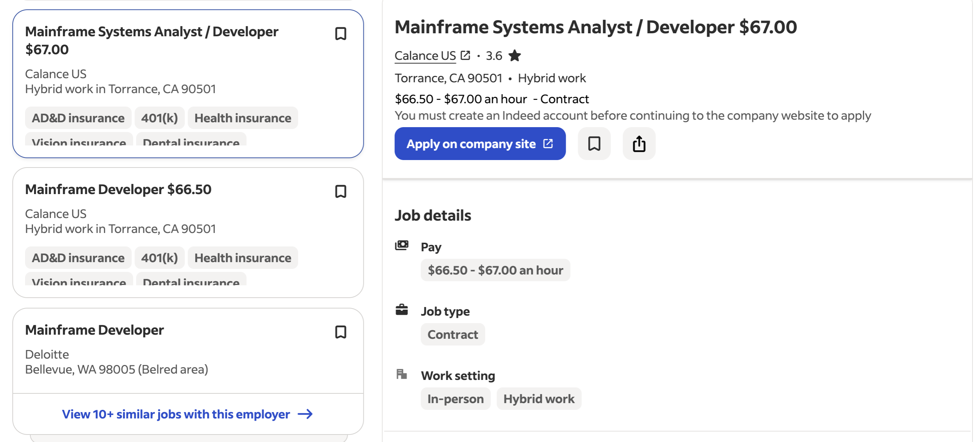The width and height of the screenshot is (980, 442).
Task: Open Deloitte Mainframe Developer listing title
Action: point(94,330)
